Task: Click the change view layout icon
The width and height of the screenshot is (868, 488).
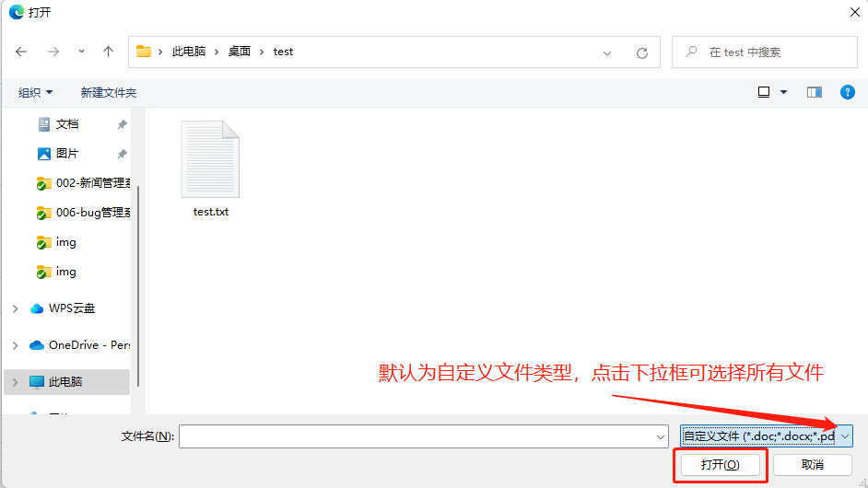Action: pos(764,92)
